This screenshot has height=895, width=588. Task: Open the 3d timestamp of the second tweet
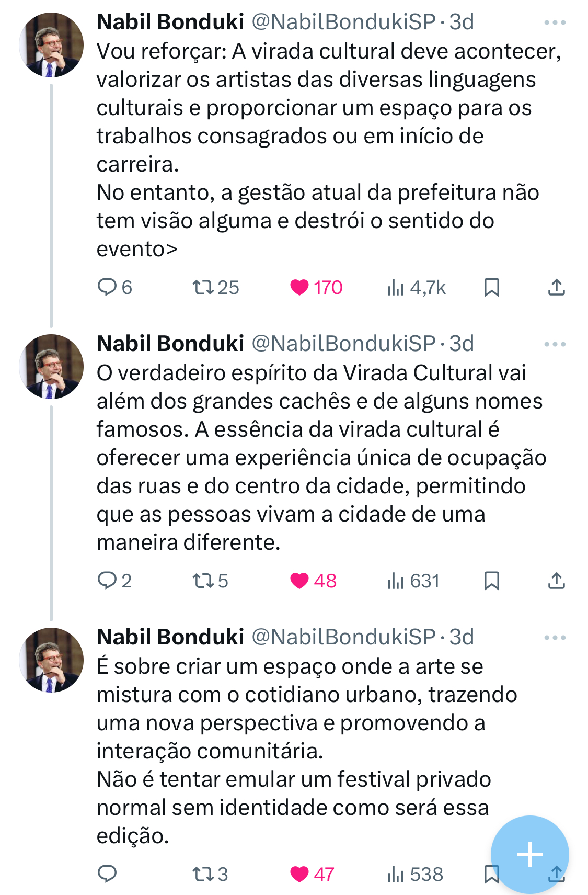click(x=463, y=344)
